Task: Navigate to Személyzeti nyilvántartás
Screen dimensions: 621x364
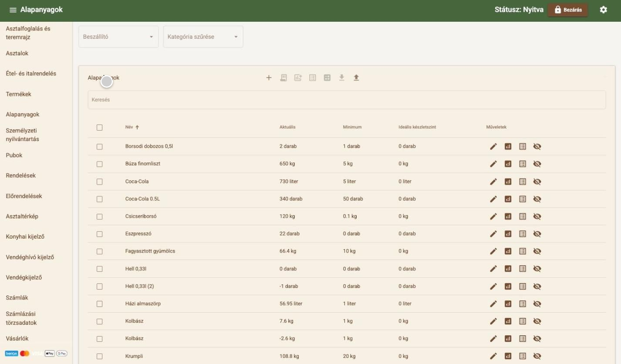Action: coord(23,135)
